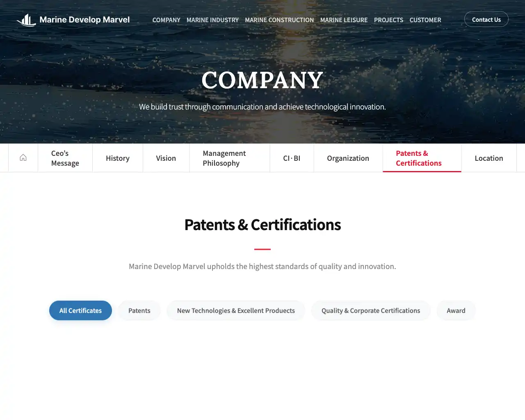Viewport: 525px width, 420px height.
Task: Filter by Quality & Corporate Certifications
Action: pos(371,310)
